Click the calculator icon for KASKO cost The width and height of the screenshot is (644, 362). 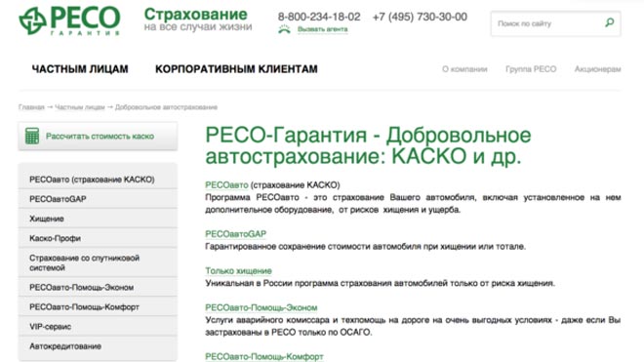[x=32, y=136]
